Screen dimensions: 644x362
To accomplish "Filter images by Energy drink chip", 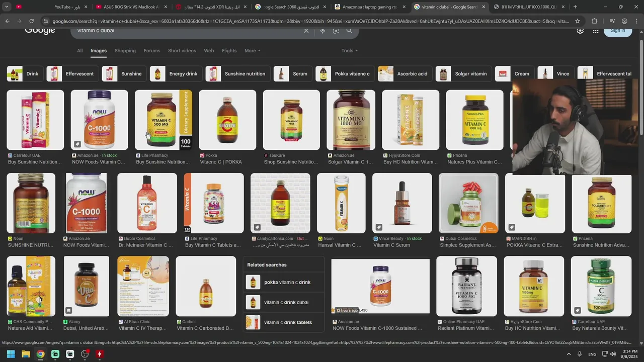I will click(x=176, y=74).
